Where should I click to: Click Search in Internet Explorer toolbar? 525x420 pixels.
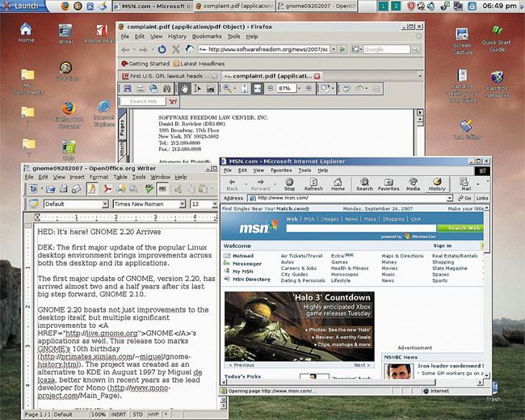[364, 184]
